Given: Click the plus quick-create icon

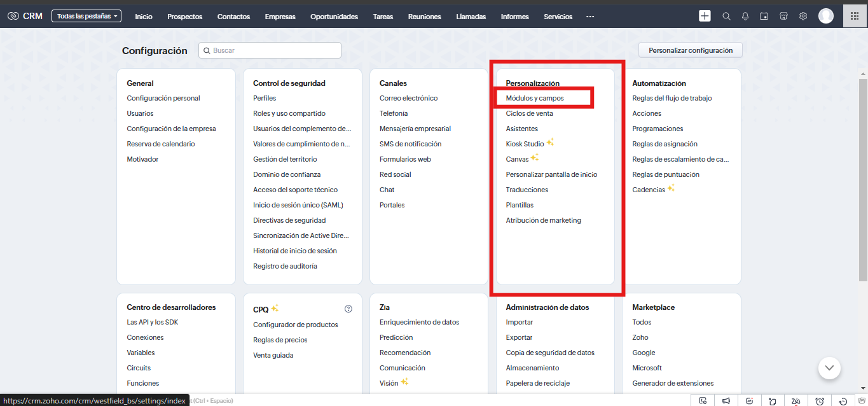Looking at the screenshot, I should [705, 16].
